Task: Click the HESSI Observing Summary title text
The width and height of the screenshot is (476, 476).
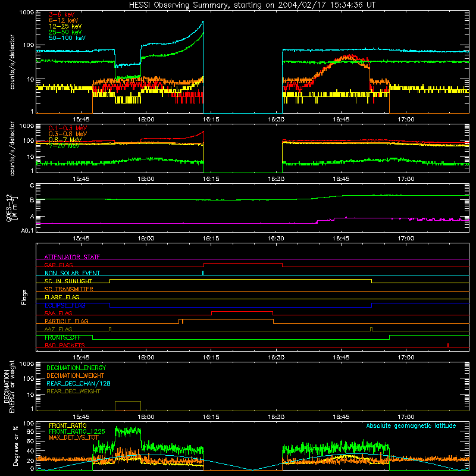Action: (x=252, y=5)
